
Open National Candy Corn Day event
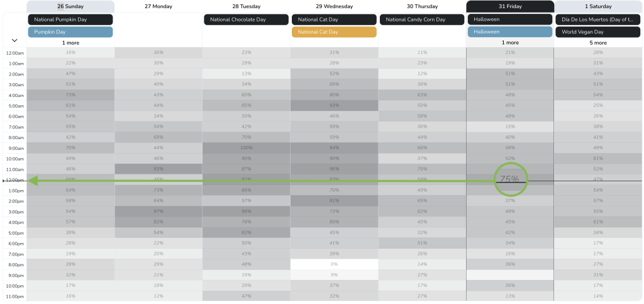tap(422, 20)
